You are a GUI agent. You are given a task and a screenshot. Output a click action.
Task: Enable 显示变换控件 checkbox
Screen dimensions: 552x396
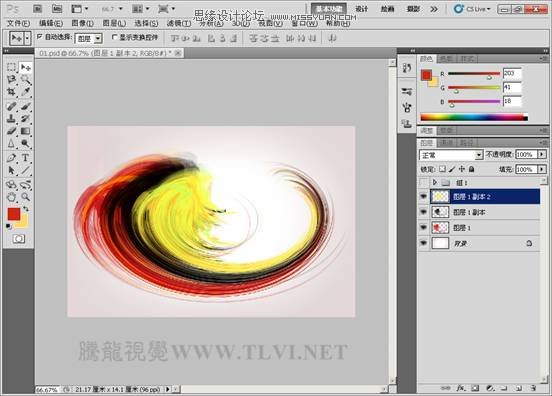pyautogui.click(x=114, y=37)
